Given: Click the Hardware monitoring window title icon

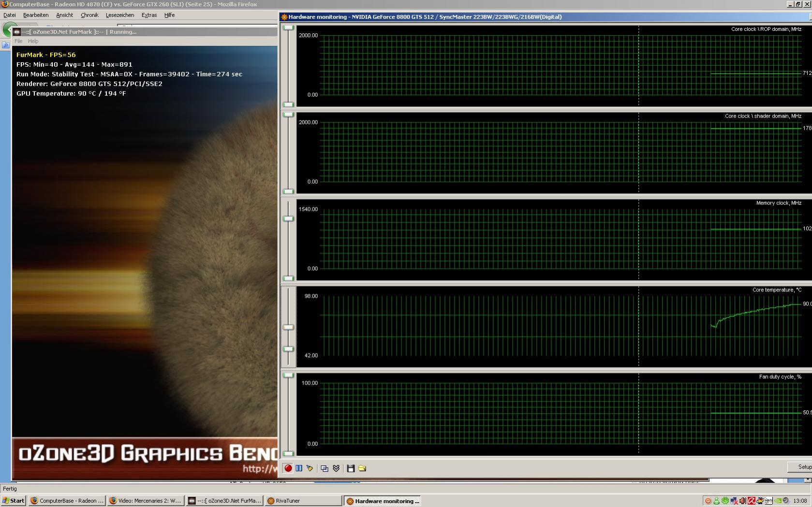Looking at the screenshot, I should point(284,17).
